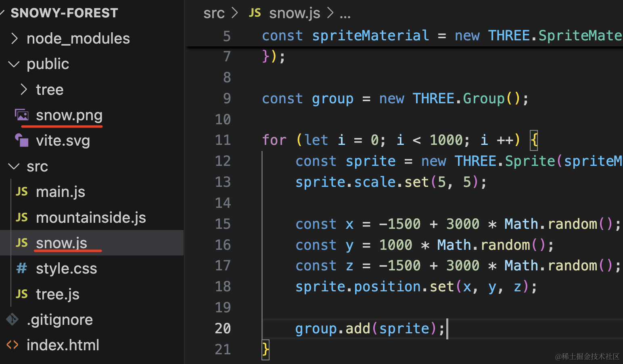
Task: Click the snow.png image file icon
Action: 22,115
